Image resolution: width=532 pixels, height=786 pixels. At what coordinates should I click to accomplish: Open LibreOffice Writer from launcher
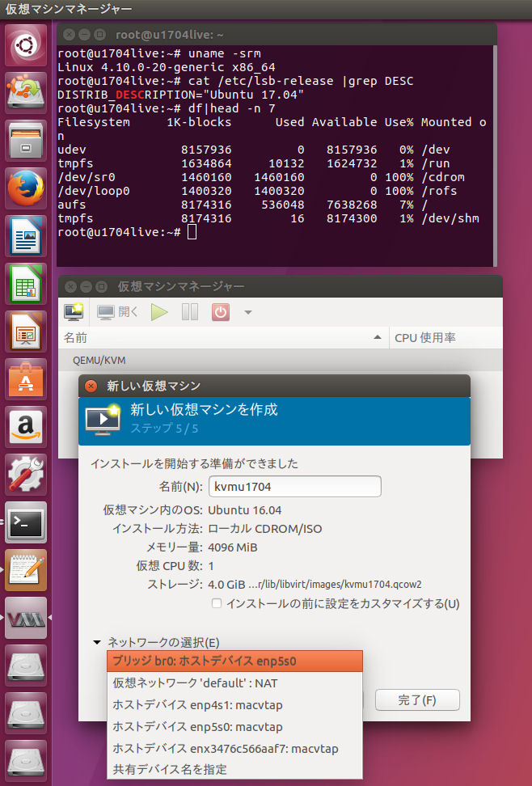(x=26, y=236)
